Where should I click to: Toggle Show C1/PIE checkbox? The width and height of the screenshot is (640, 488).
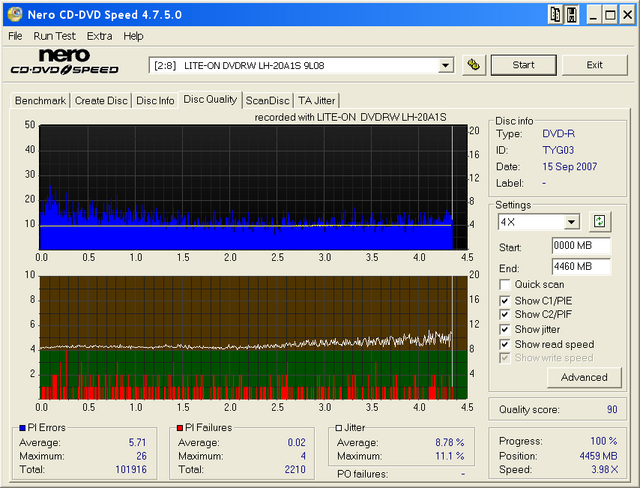click(x=504, y=301)
